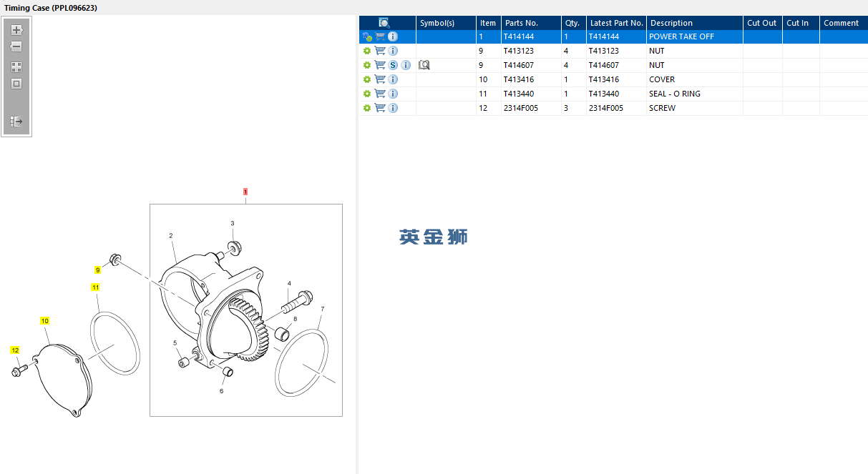Add SCREW 2314F005 to cart

(380, 108)
